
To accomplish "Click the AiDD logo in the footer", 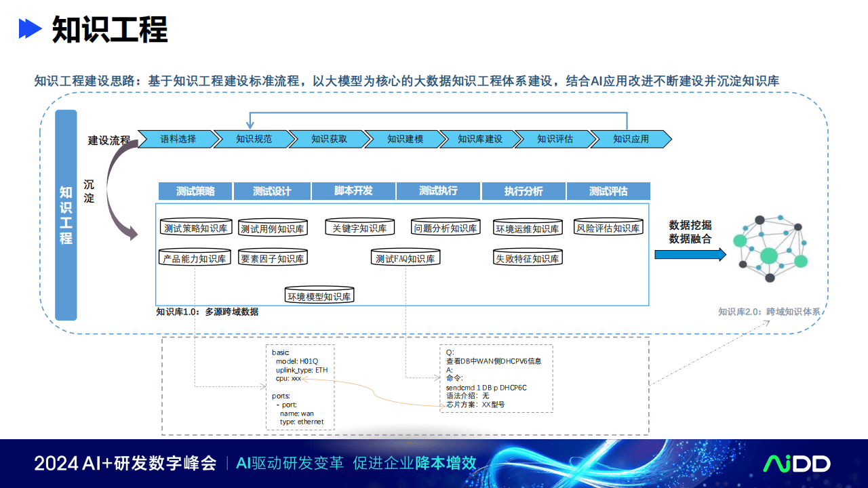I will pos(797,463).
